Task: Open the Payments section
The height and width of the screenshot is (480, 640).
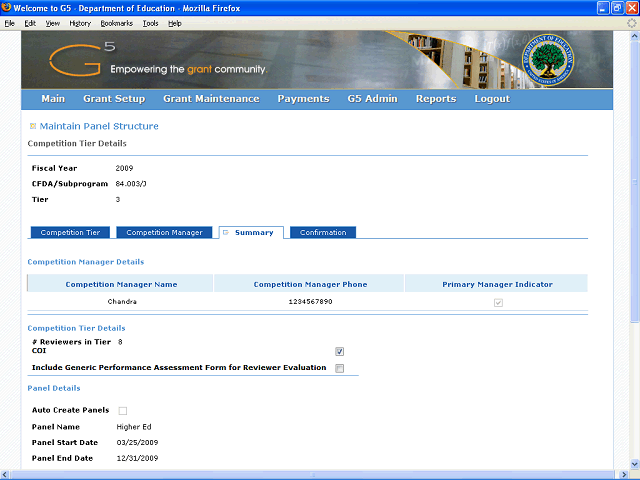Action: pos(303,99)
